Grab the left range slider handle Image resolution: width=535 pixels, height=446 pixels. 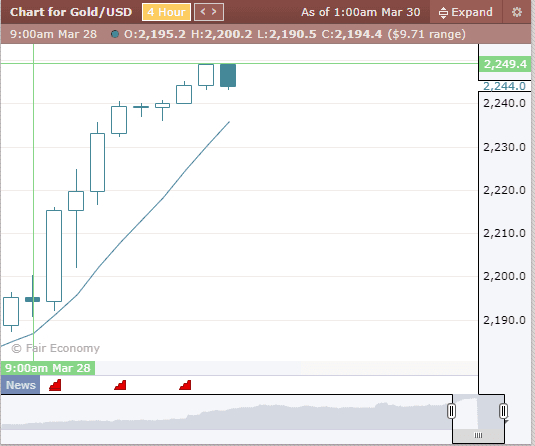point(451,411)
